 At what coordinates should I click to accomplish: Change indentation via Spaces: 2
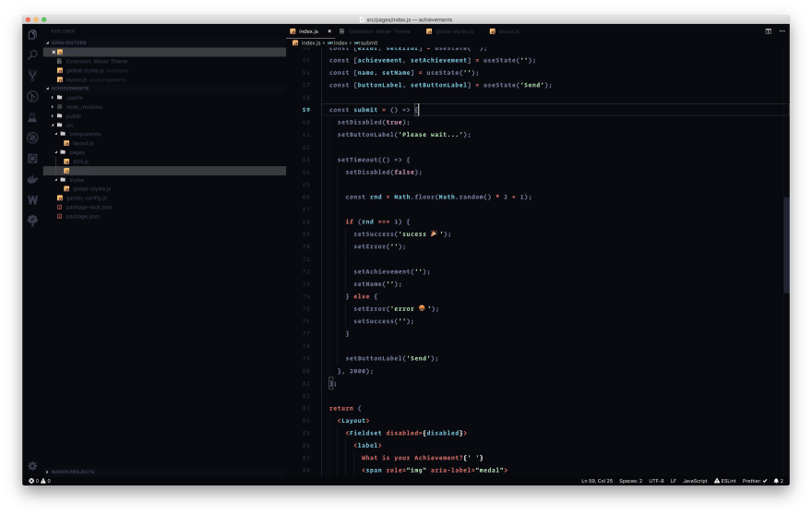click(x=630, y=481)
